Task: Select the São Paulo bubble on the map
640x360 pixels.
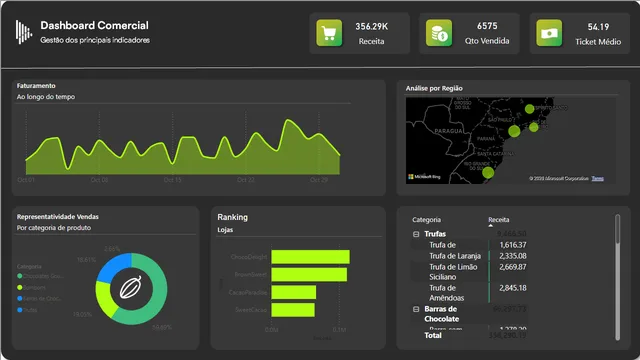Action: tap(514, 131)
